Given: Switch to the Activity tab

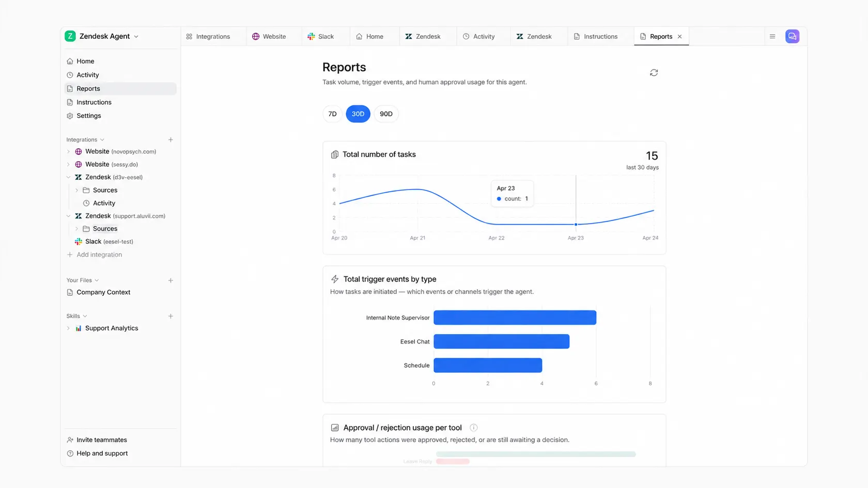Looking at the screenshot, I should tap(484, 37).
